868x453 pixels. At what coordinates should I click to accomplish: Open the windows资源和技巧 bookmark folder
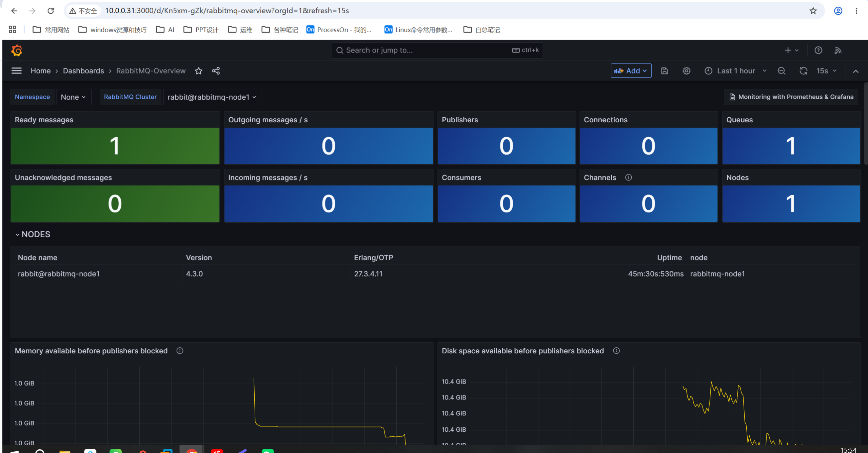point(112,30)
